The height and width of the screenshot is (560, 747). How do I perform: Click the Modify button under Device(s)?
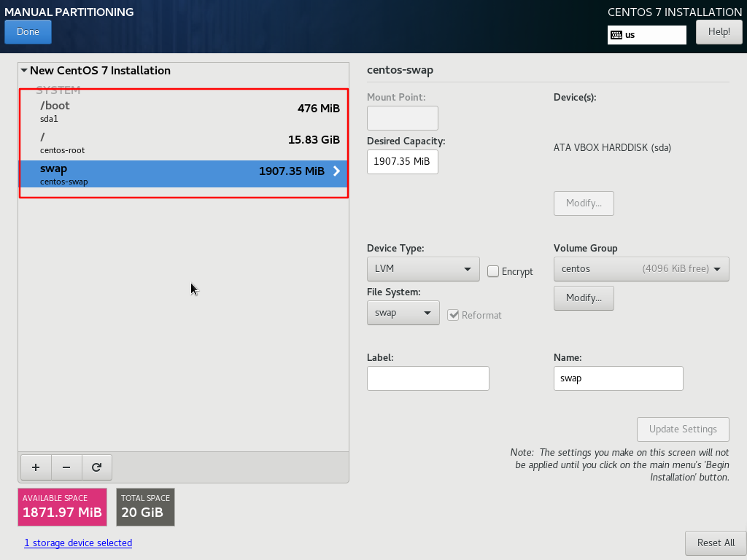coord(584,203)
